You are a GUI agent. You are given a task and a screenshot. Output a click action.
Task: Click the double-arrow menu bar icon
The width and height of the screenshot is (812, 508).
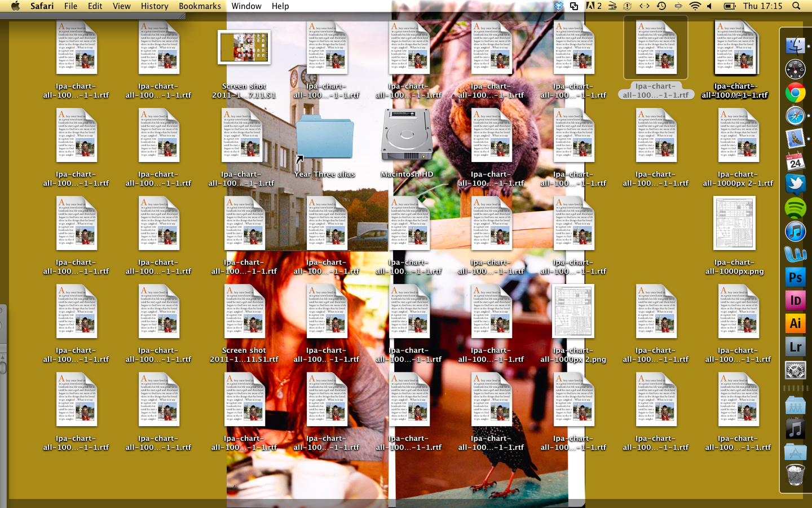pos(645,6)
